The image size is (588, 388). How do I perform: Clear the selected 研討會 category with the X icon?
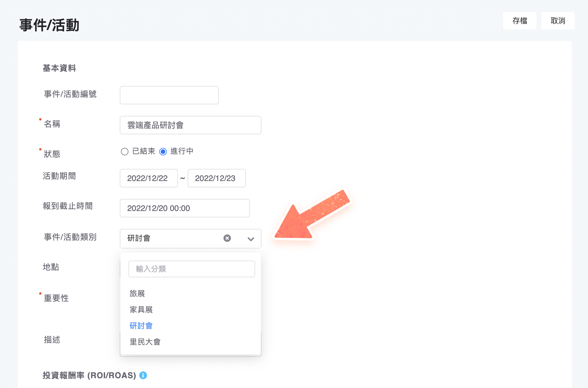point(227,238)
